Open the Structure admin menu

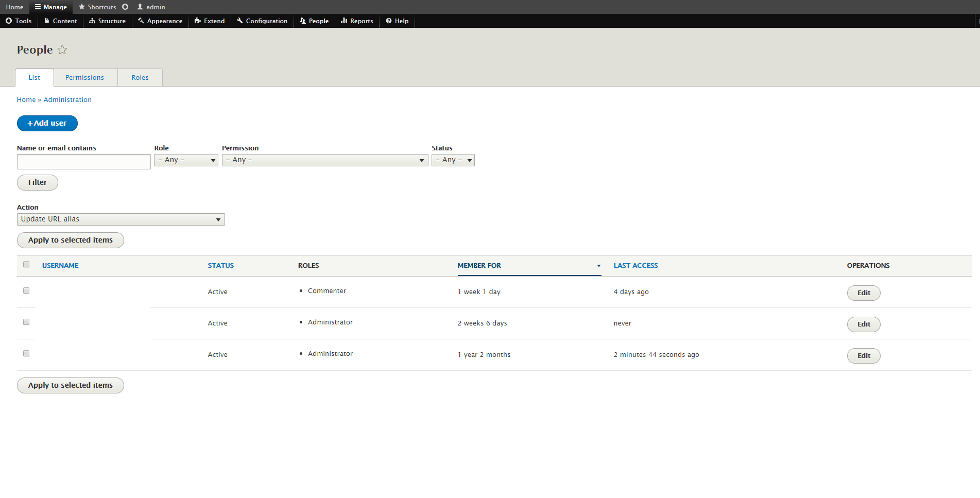point(107,21)
